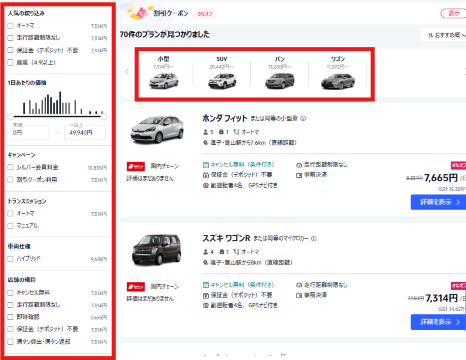Click location pin icon on ホンダ フィット
The width and height of the screenshot is (466, 360).
(206, 143)
